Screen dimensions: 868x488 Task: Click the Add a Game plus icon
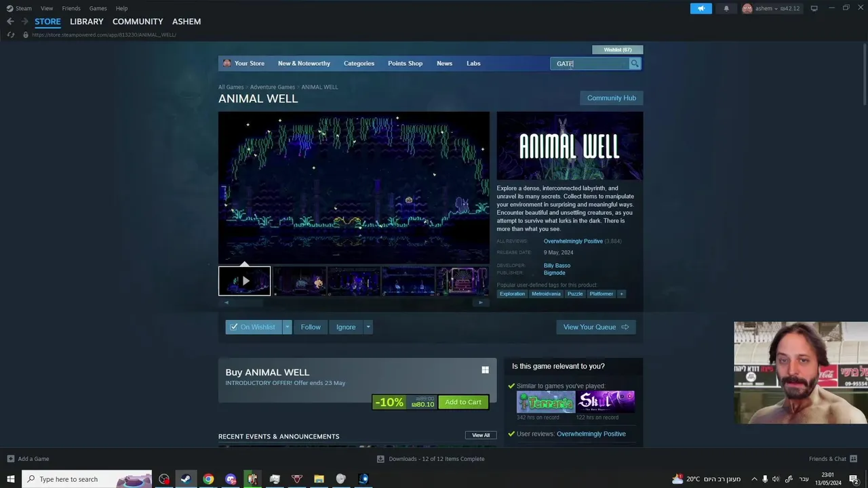10,459
